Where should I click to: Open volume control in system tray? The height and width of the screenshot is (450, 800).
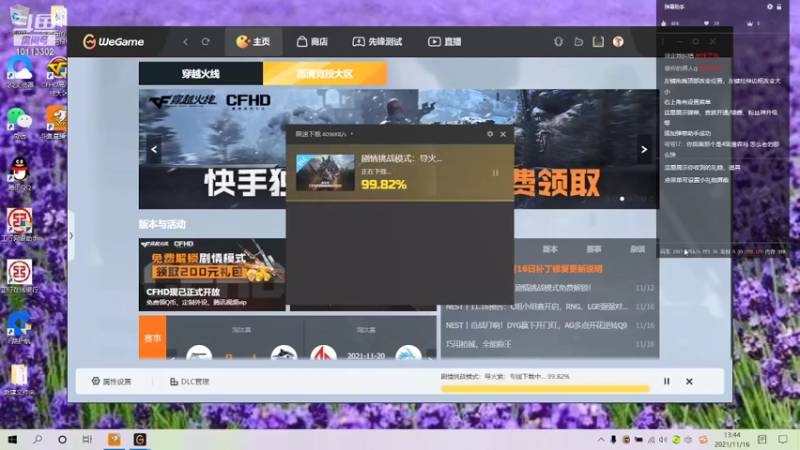tap(663, 439)
